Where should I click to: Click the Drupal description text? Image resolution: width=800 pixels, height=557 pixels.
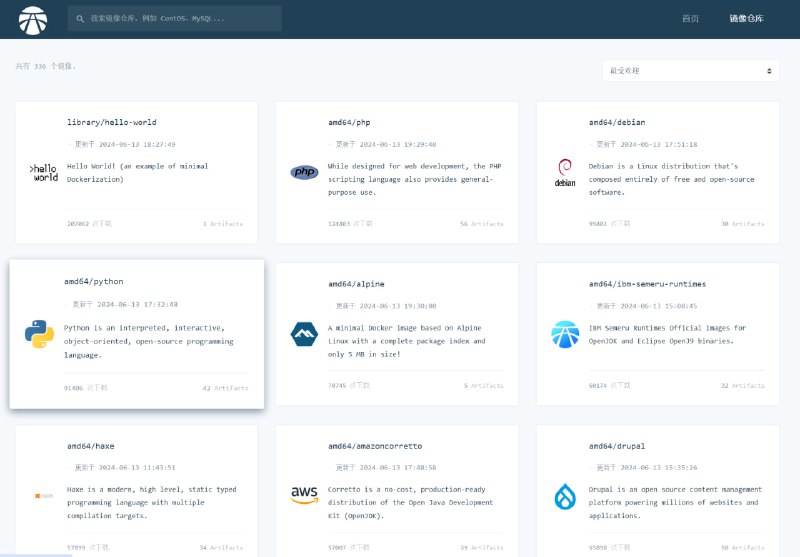click(x=675, y=502)
